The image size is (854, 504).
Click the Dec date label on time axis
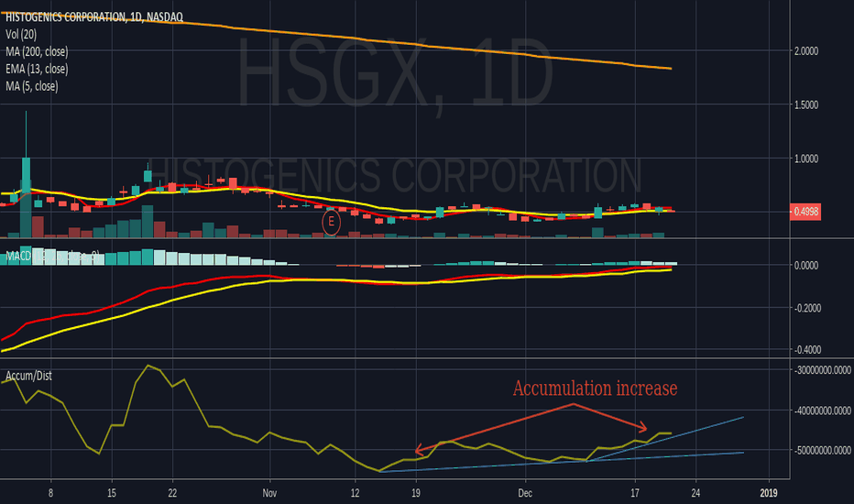click(x=525, y=493)
